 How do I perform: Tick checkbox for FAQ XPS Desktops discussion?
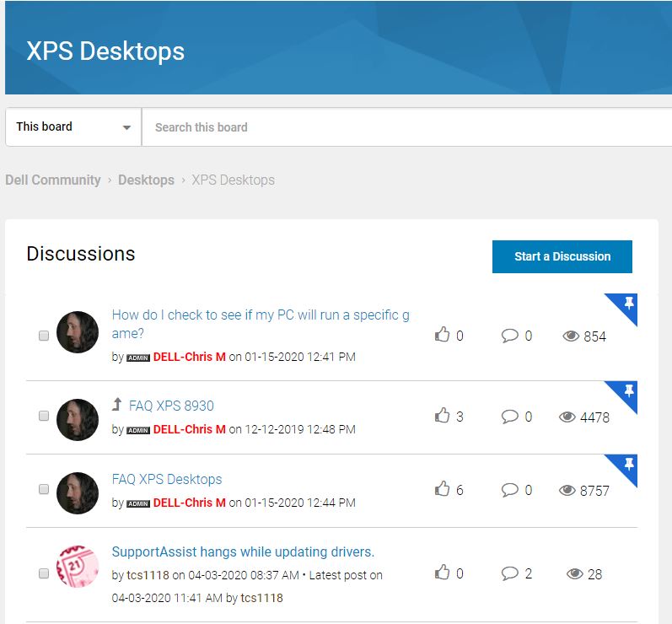(x=44, y=489)
